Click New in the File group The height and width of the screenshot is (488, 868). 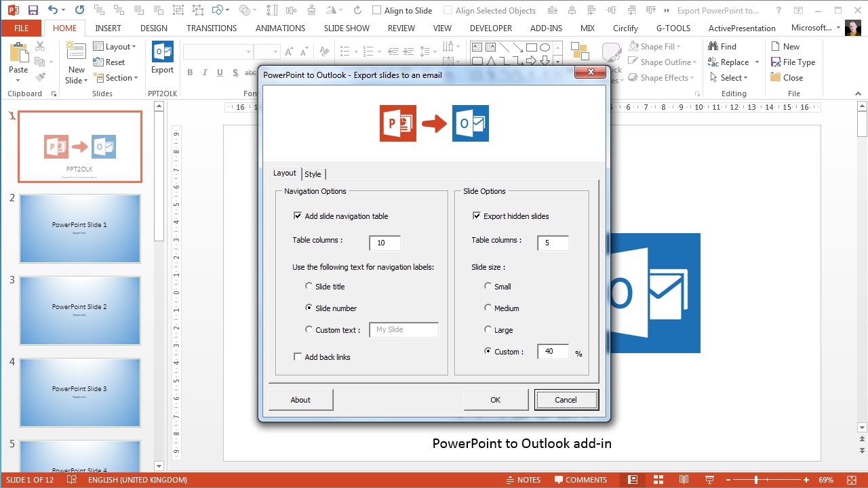[785, 46]
